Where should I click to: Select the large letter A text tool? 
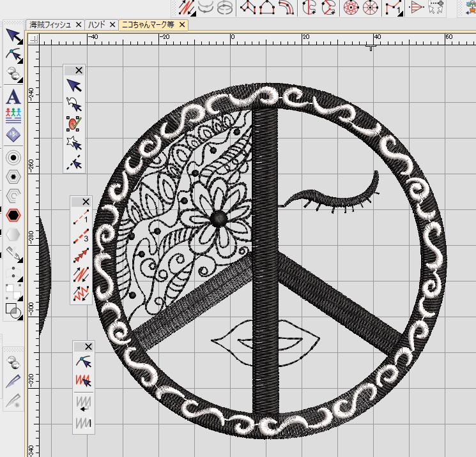point(13,98)
